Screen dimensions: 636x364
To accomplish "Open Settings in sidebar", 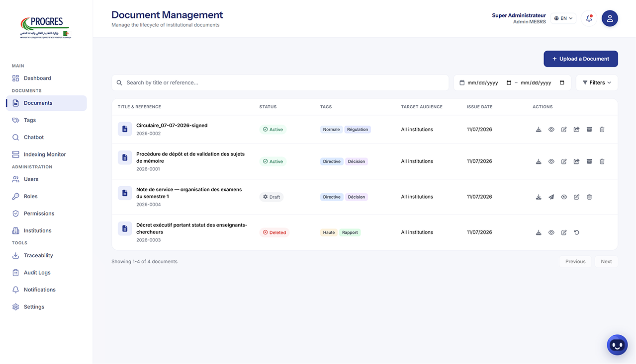I will 46,307.
